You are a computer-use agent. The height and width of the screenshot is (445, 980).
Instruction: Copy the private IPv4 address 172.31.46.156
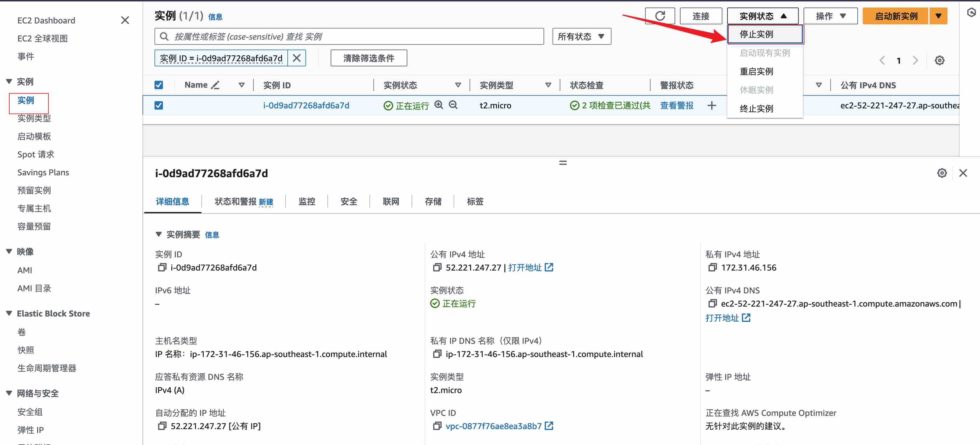coord(712,268)
